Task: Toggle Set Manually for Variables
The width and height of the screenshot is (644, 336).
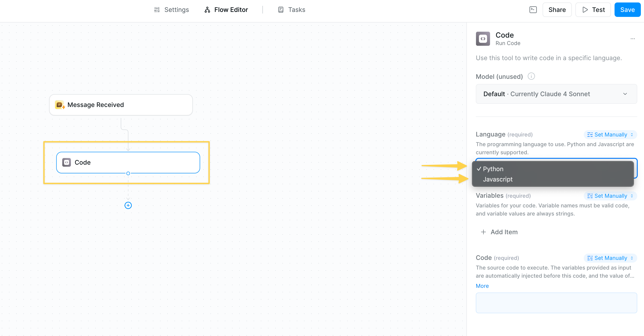Action: point(610,196)
